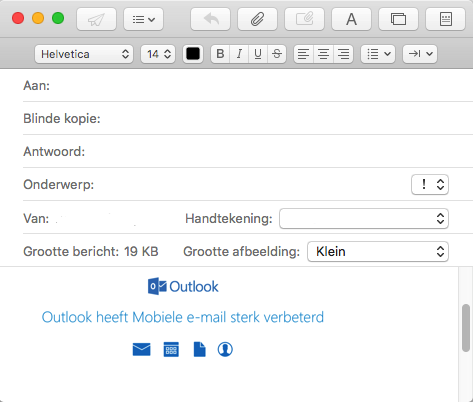
Task: Click the Blinde kopie field
Action: 248,119
